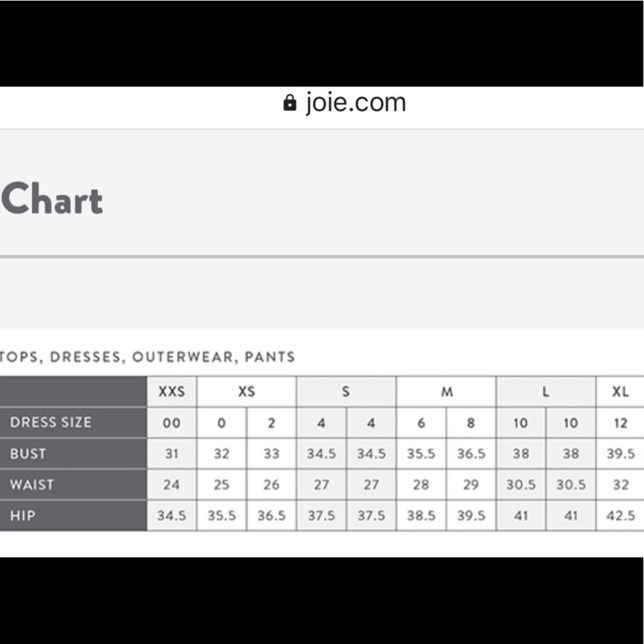Click the HIP row label
The height and width of the screenshot is (644, 644).
[x=23, y=515]
